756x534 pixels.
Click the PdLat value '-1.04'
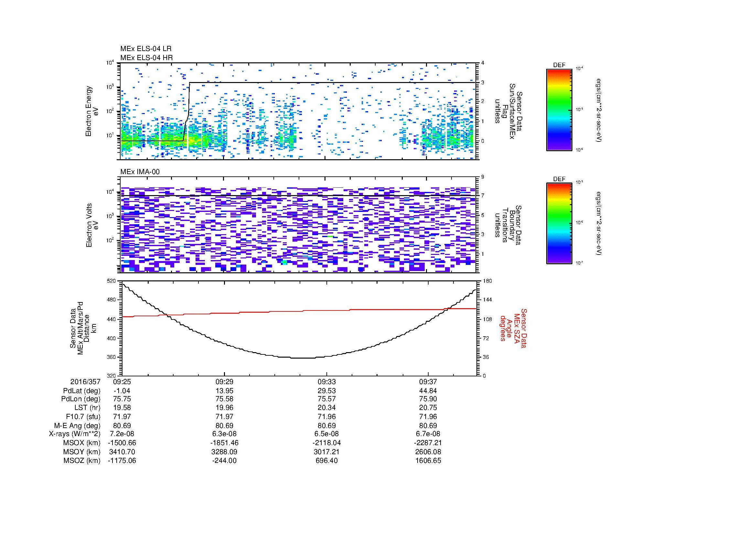point(122,391)
